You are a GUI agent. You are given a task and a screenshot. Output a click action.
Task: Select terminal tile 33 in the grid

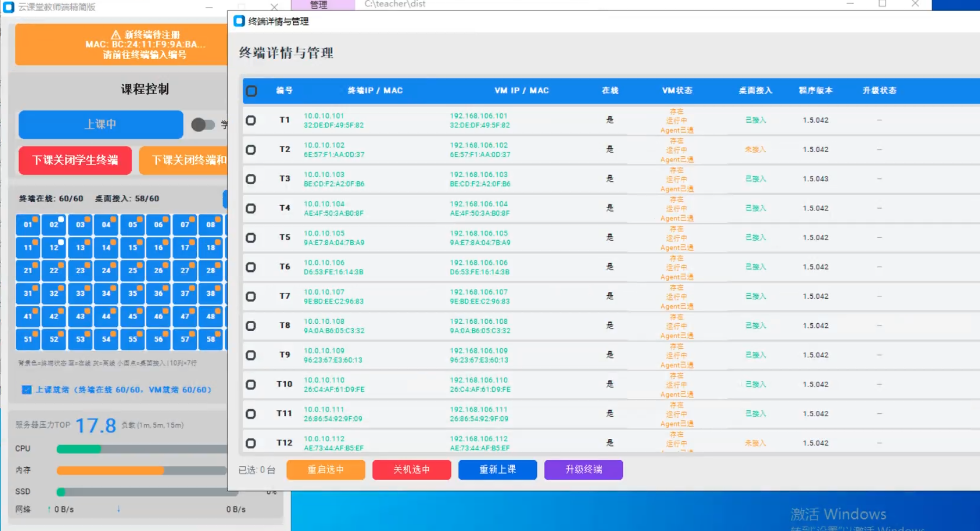(80, 294)
